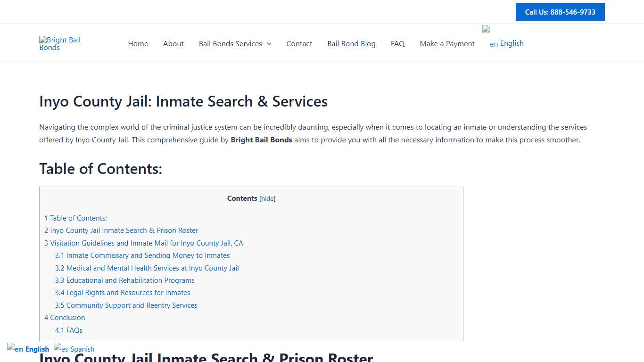This screenshot has width=644, height=362.
Task: Open the About page
Action: pyautogui.click(x=173, y=43)
